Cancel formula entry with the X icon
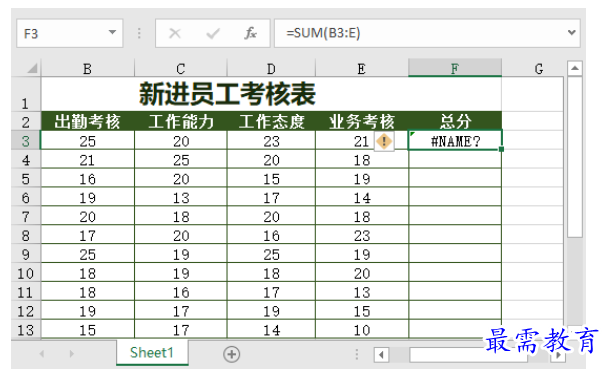The height and width of the screenshot is (372, 607). [175, 33]
